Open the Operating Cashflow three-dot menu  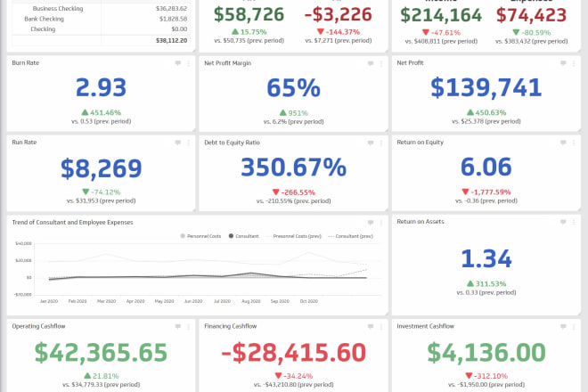[x=189, y=326]
